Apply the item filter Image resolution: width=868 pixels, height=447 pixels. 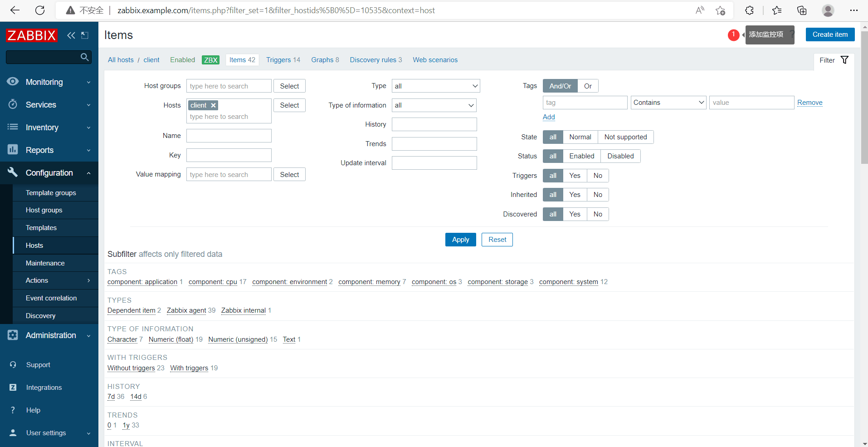point(460,240)
